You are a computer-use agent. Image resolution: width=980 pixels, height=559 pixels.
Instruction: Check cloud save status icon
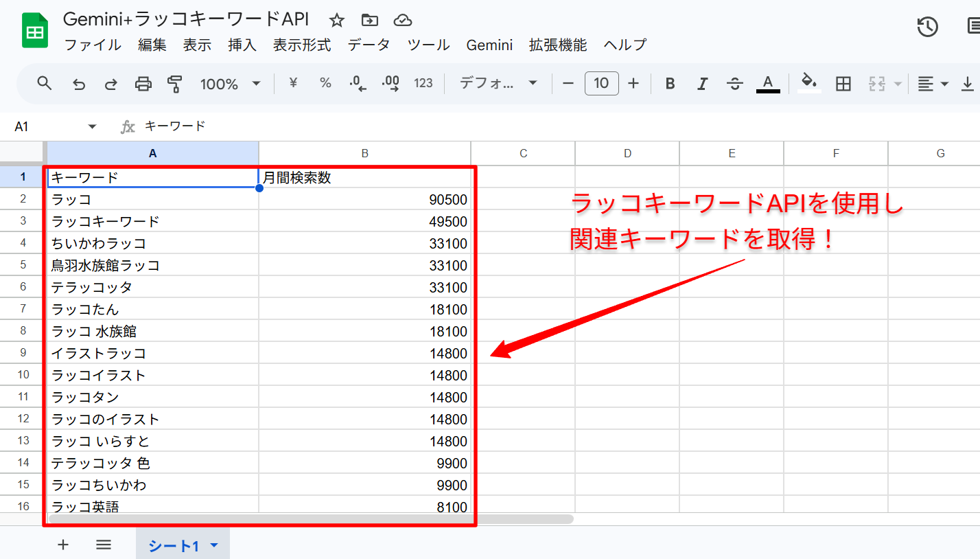(403, 20)
